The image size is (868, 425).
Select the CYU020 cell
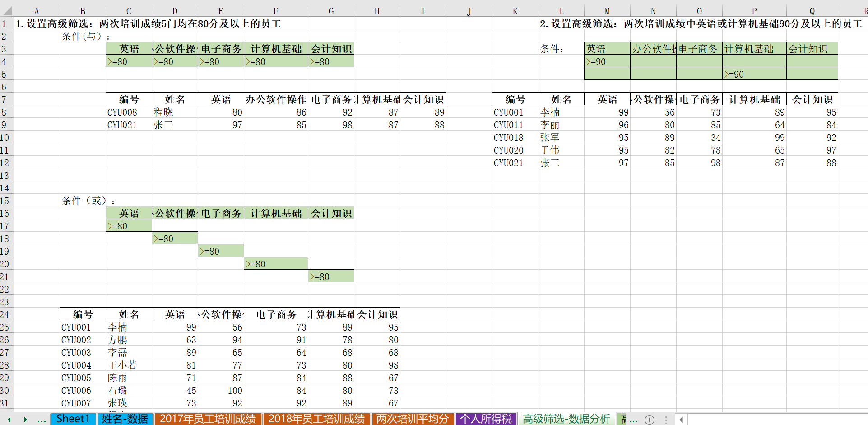coord(515,150)
